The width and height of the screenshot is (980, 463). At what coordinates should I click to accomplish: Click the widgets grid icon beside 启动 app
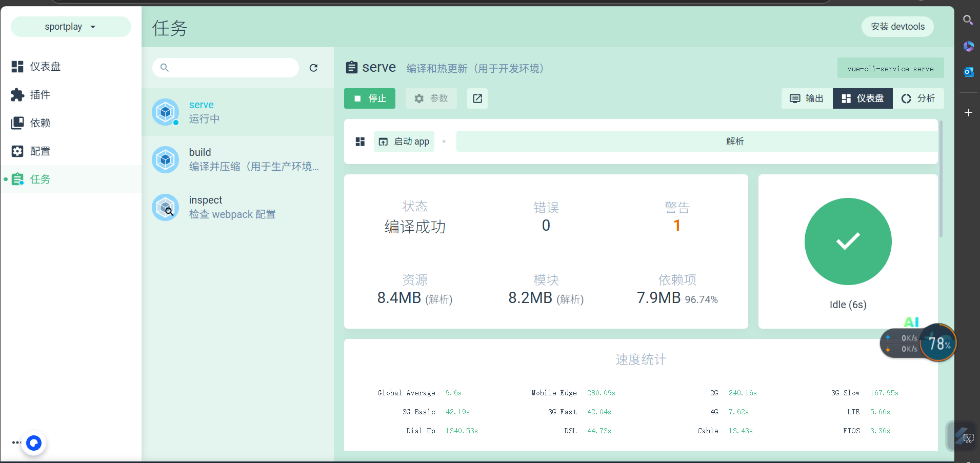click(x=360, y=142)
